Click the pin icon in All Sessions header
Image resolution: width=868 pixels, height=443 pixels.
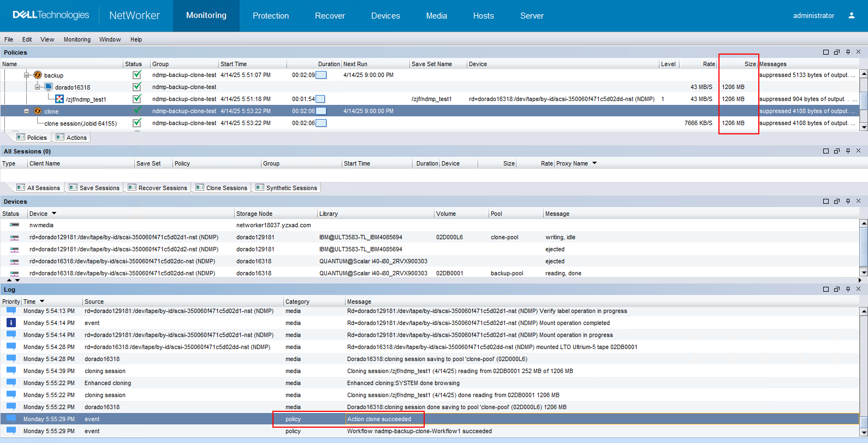(848, 151)
